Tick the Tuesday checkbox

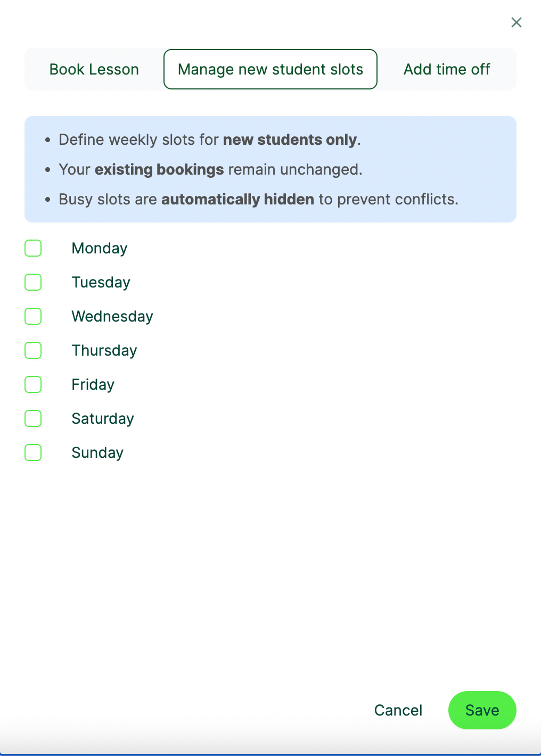[33, 282]
